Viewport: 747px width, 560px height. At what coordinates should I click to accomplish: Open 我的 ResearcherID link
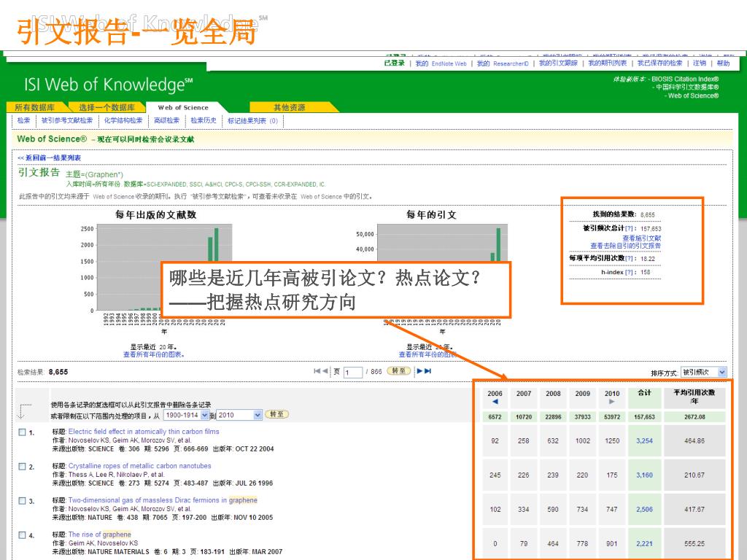pos(503,63)
